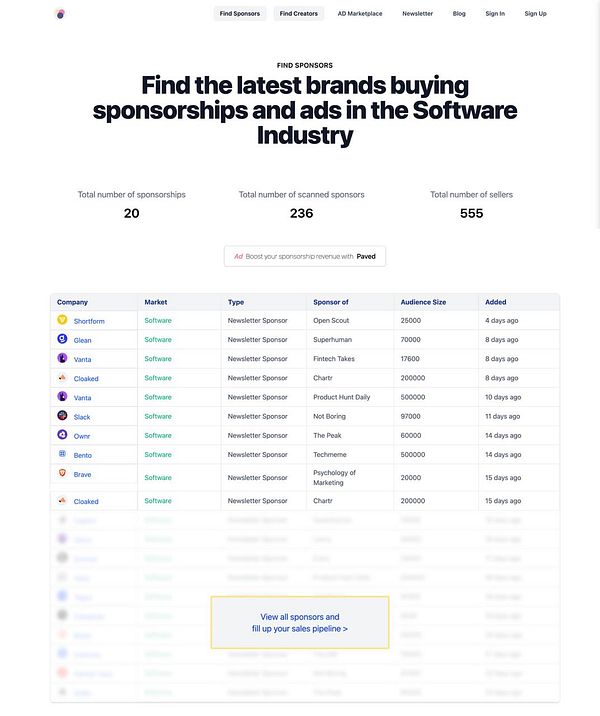Open the Find Sponsors tab
Viewport: 600px width, 716px height.
coord(239,14)
